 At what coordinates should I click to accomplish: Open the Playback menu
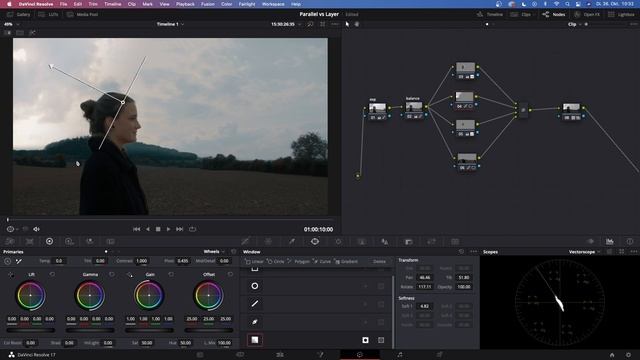point(185,4)
